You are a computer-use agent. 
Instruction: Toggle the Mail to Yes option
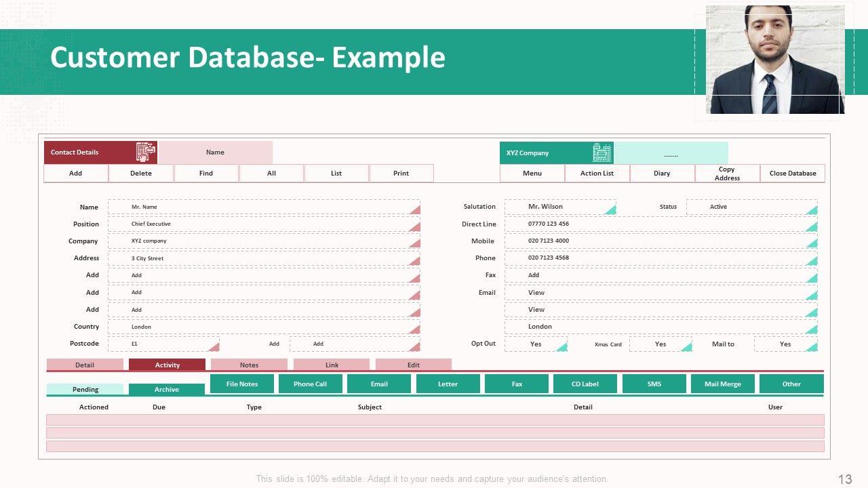[785, 344]
